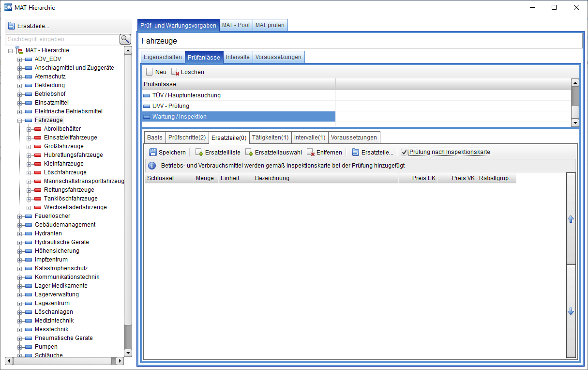This screenshot has height=370, width=588.
Task: Open the Prüfschritte(2) tab
Action: point(187,138)
